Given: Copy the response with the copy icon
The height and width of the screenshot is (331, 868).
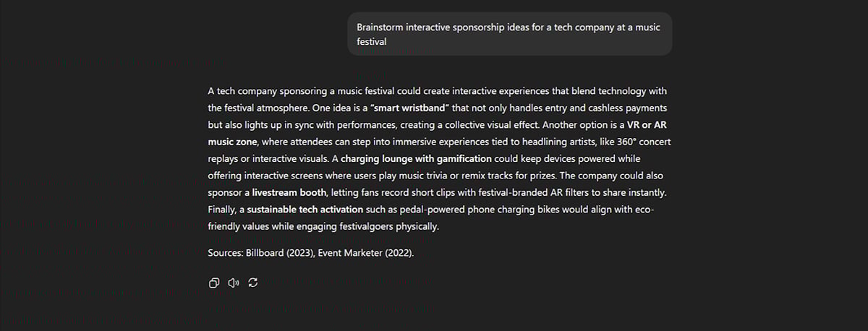Looking at the screenshot, I should click(x=213, y=283).
